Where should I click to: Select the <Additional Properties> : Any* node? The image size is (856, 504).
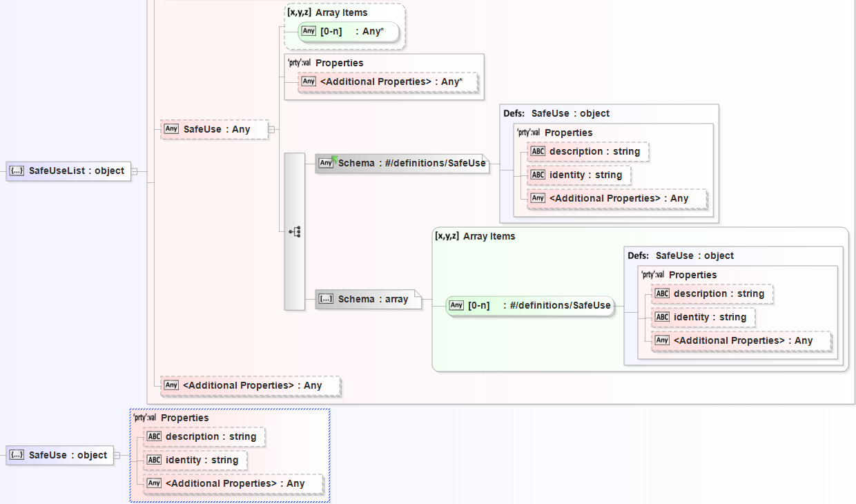[x=391, y=81]
